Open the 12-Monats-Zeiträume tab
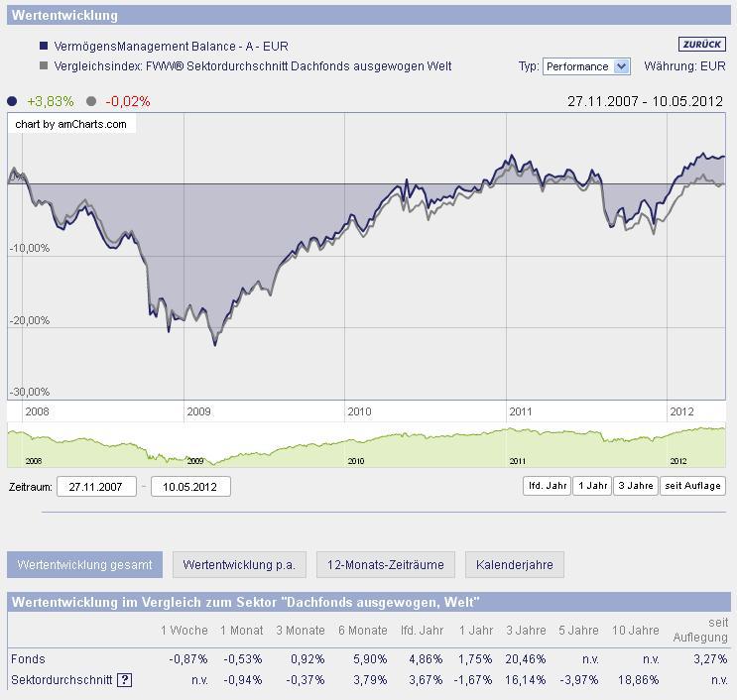The height and width of the screenshot is (700, 737). point(386,565)
